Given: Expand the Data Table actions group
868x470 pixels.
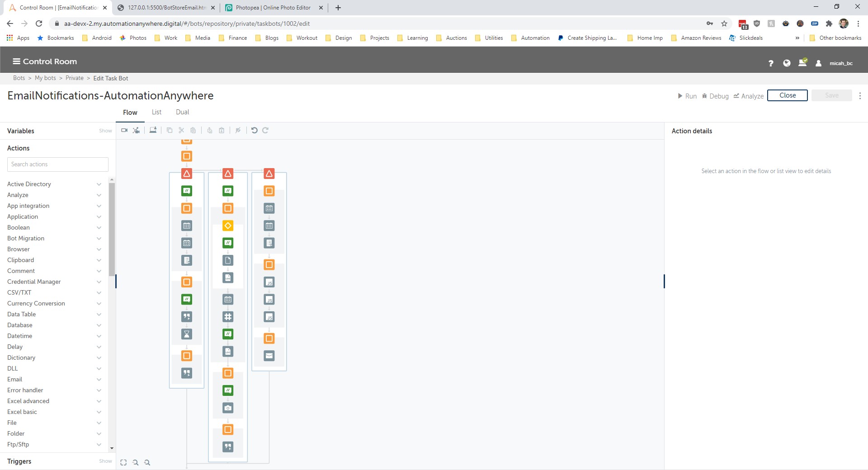Looking at the screenshot, I should 99,314.
